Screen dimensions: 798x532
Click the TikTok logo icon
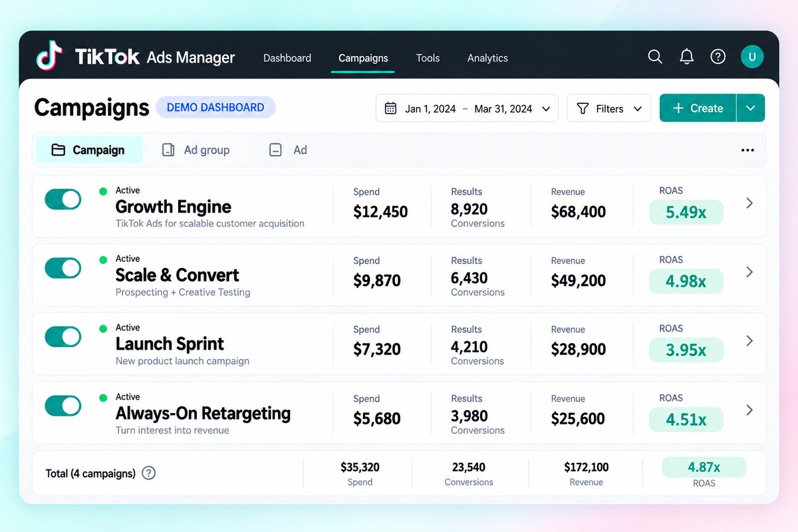pyautogui.click(x=49, y=56)
